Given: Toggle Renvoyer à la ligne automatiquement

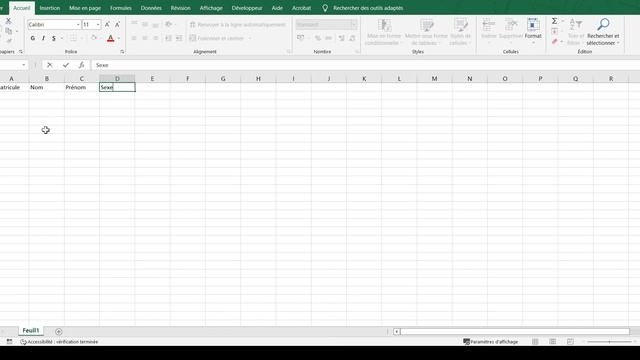Looking at the screenshot, I should coord(238,24).
